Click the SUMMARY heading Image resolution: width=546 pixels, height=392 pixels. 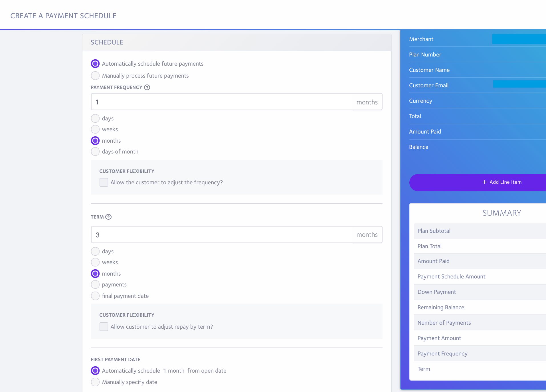[x=502, y=213]
